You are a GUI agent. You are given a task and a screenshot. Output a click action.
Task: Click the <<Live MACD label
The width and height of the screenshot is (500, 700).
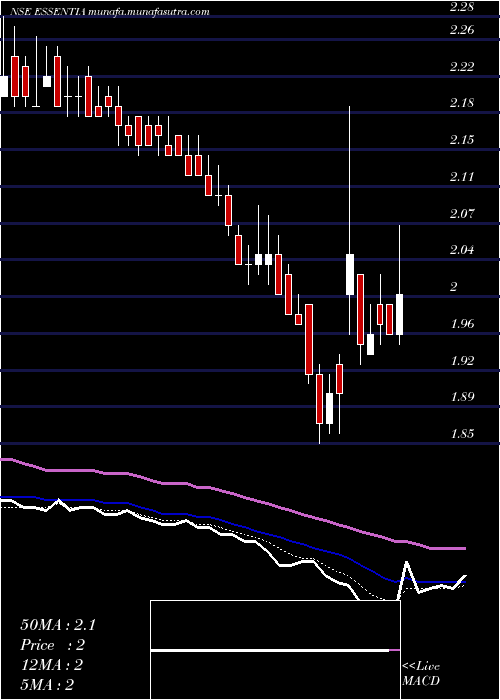point(421,674)
